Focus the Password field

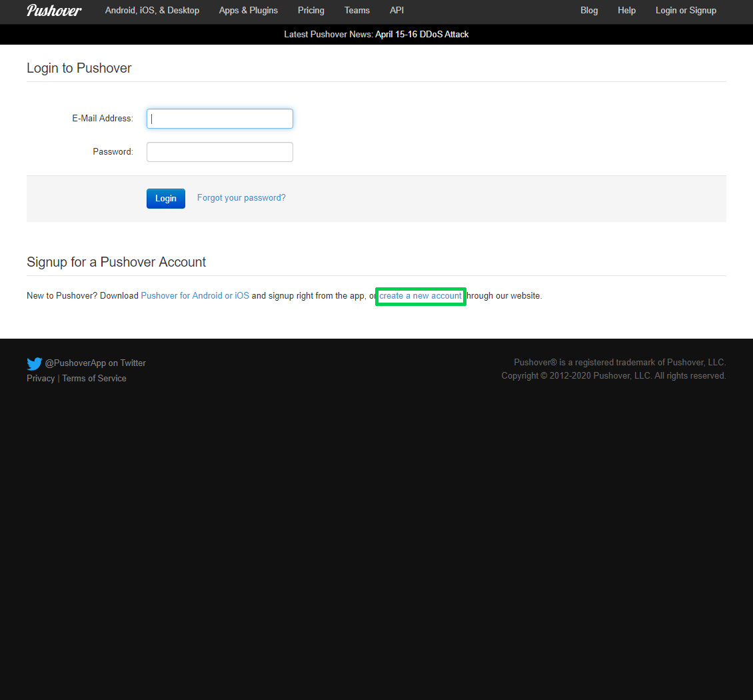219,152
